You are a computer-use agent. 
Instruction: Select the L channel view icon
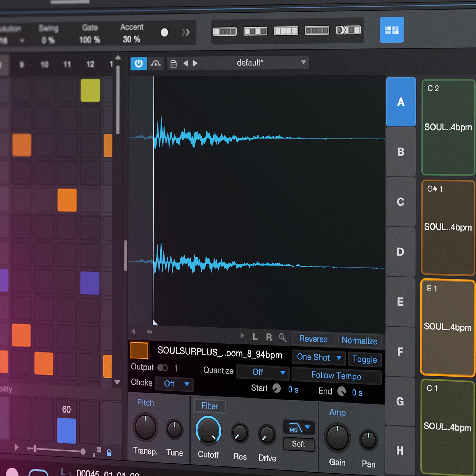255,337
